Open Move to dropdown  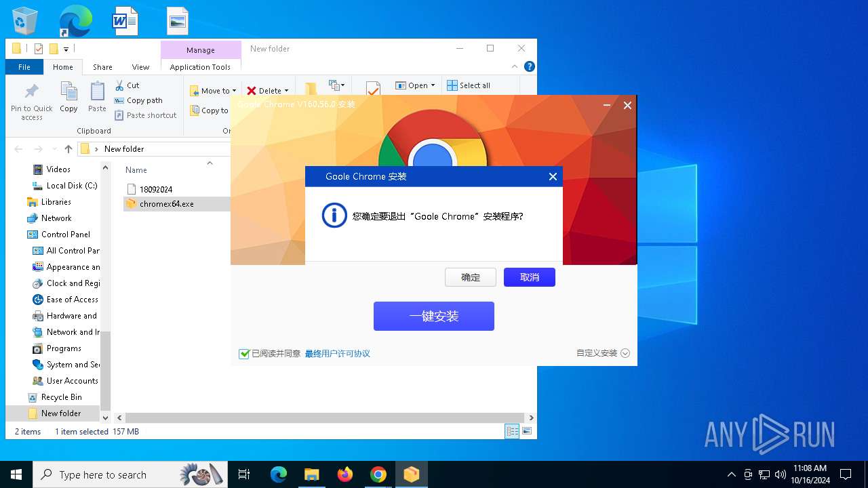point(214,91)
